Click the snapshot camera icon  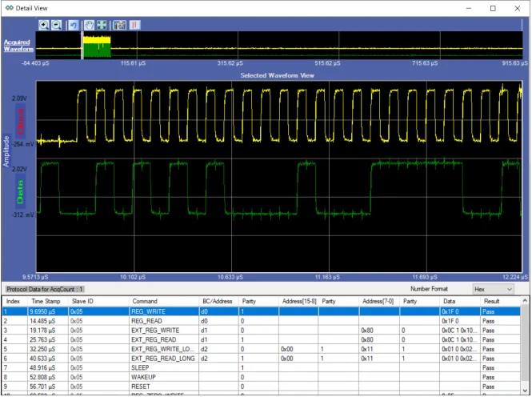click(120, 25)
